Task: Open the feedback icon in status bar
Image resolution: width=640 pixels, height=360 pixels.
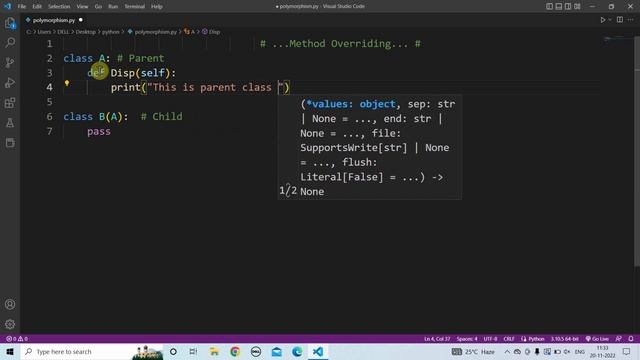Action: tap(619, 339)
